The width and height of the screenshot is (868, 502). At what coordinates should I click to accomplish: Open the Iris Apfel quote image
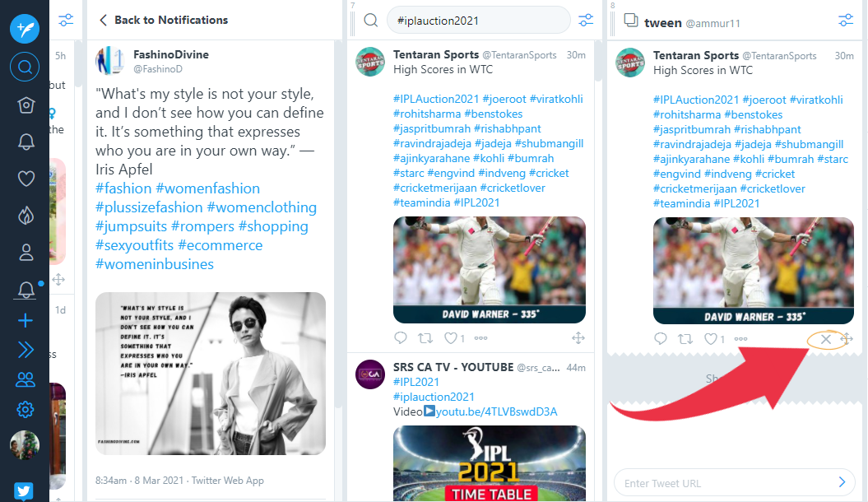[211, 374]
